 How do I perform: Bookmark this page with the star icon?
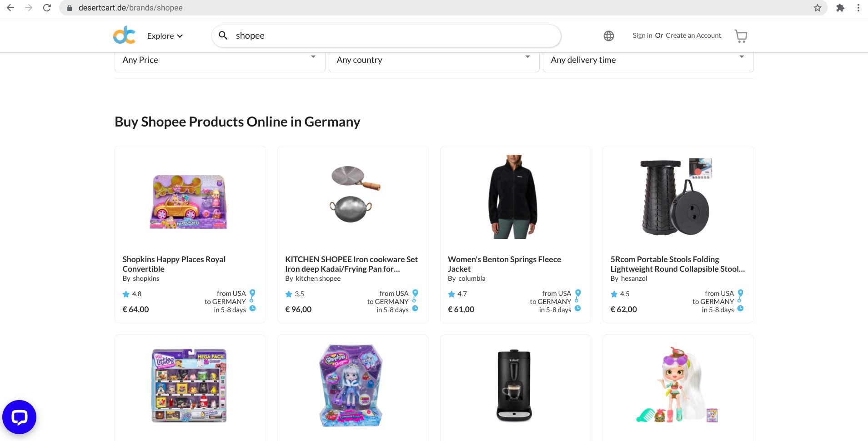[818, 8]
